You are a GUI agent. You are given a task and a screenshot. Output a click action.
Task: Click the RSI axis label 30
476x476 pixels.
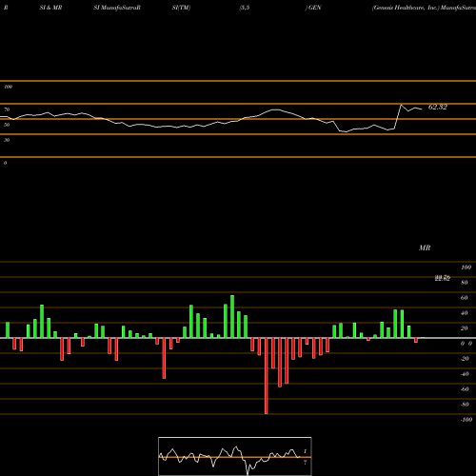click(7, 140)
